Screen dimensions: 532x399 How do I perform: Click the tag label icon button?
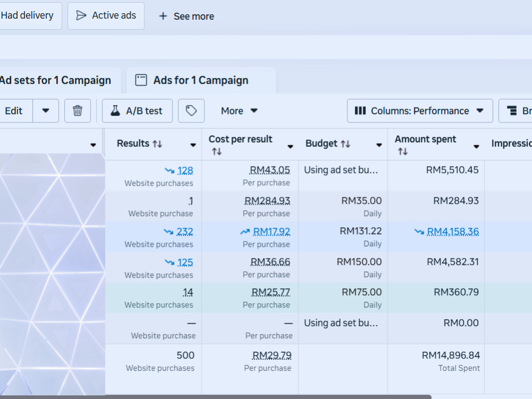pyautogui.click(x=191, y=111)
